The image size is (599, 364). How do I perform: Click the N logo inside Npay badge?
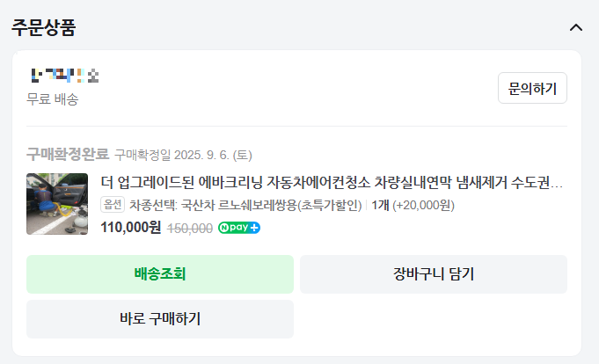click(x=224, y=228)
